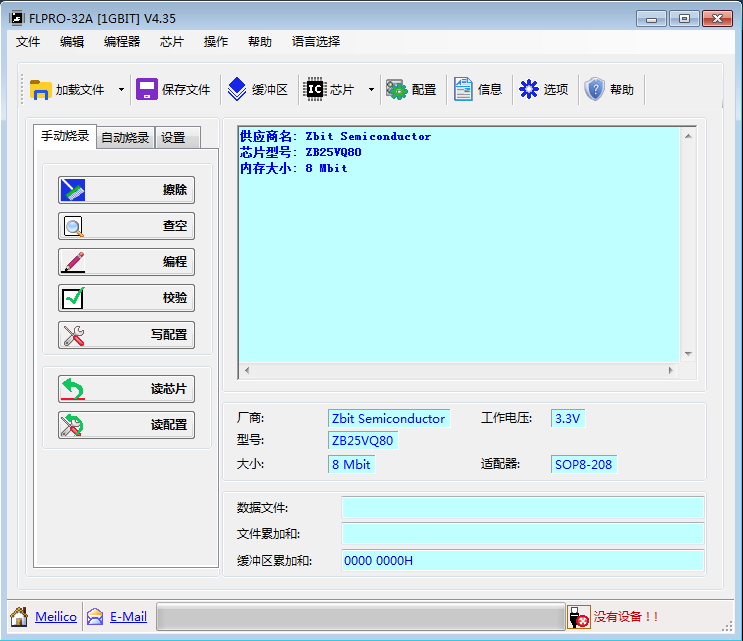Close the FLPRO-32A window
The height and width of the screenshot is (641, 743).
[717, 19]
